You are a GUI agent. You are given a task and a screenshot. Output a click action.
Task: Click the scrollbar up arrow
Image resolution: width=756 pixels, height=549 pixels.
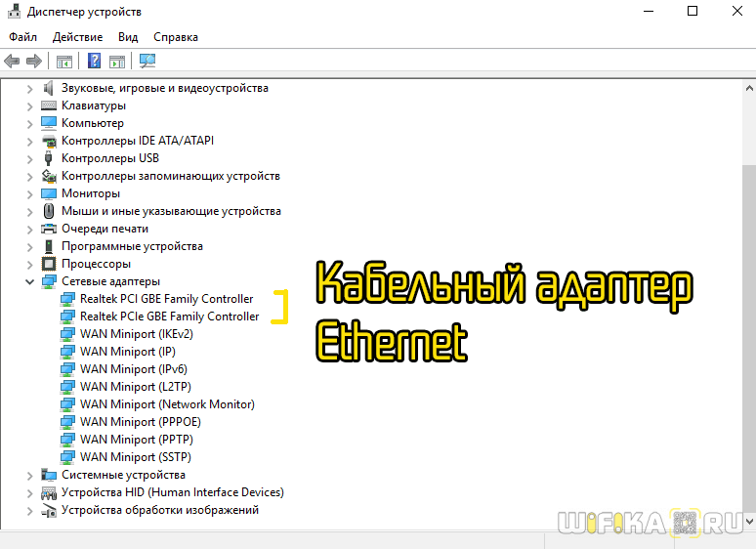click(749, 88)
